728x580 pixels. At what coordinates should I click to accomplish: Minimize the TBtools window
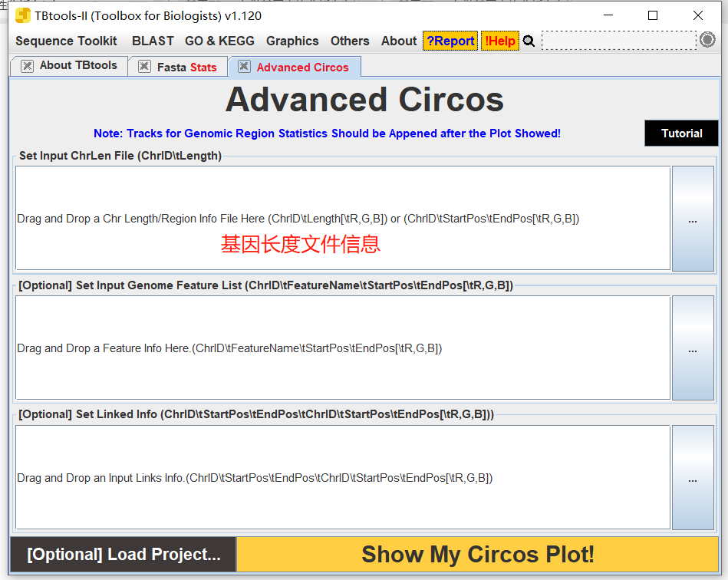608,15
